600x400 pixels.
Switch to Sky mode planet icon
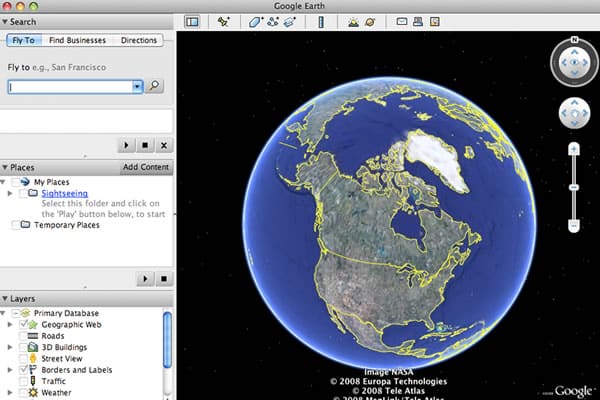(x=369, y=21)
